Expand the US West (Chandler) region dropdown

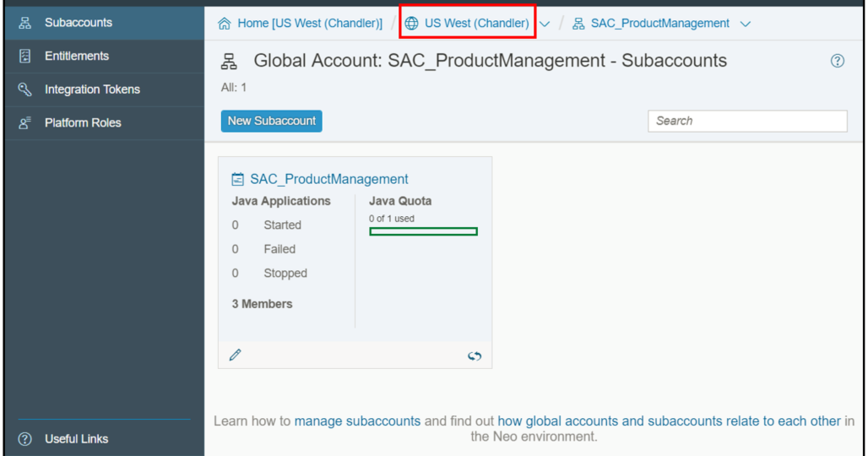coord(545,24)
